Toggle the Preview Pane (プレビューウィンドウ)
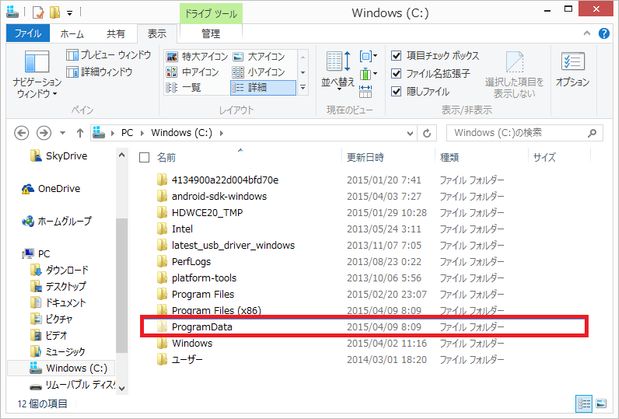The height and width of the screenshot is (419, 619). [x=109, y=55]
